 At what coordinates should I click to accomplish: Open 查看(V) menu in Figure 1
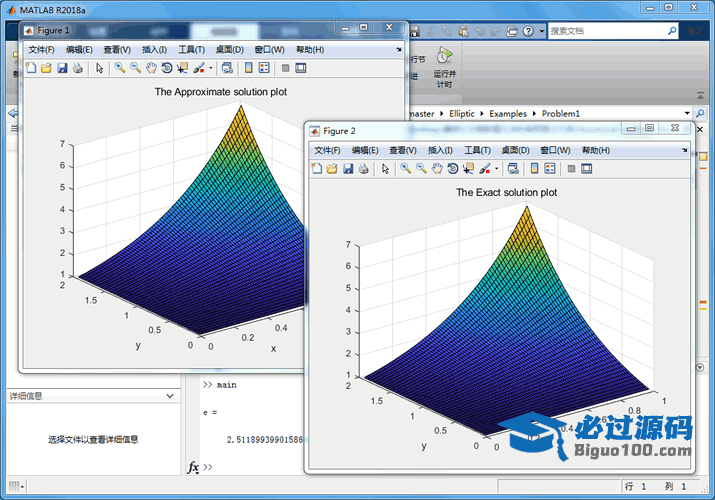(117, 50)
